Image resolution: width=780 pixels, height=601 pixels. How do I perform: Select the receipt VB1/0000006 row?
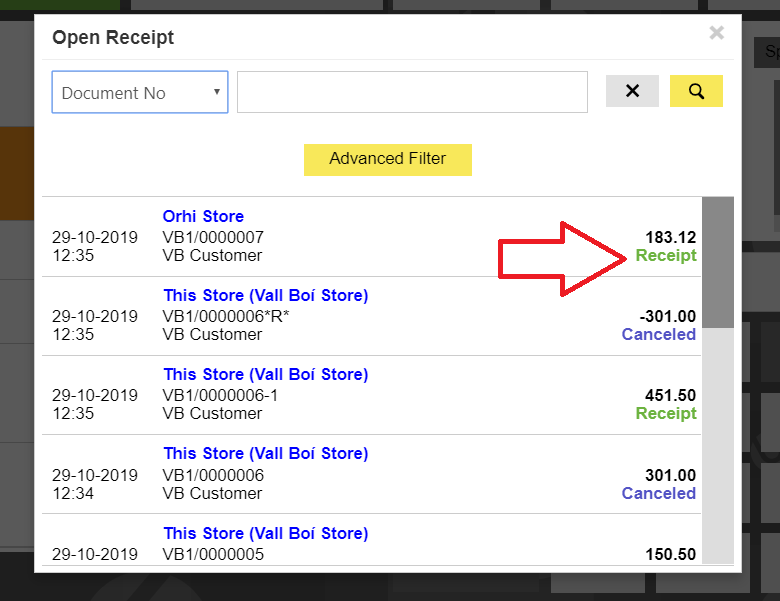pos(213,475)
